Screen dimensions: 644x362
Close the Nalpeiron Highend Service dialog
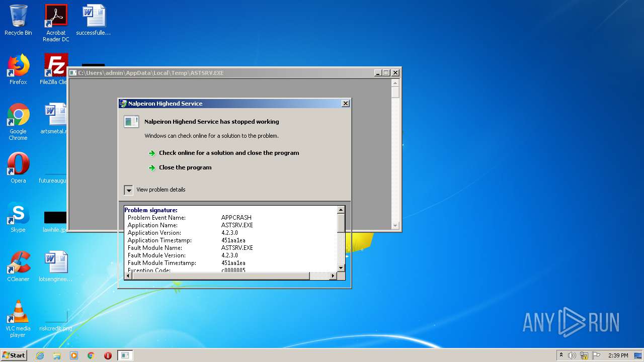(x=345, y=104)
